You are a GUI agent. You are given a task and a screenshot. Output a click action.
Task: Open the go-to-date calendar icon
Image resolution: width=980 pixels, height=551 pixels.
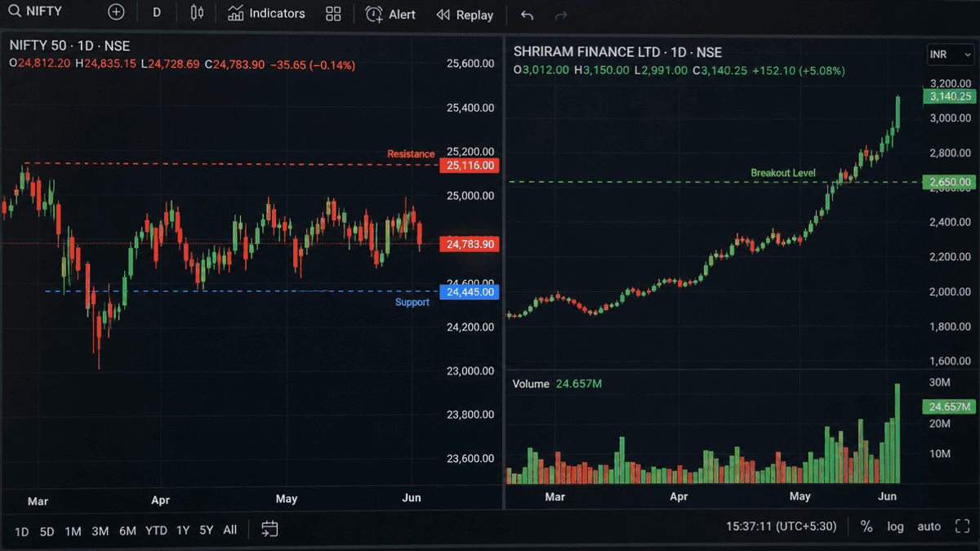pos(269,530)
